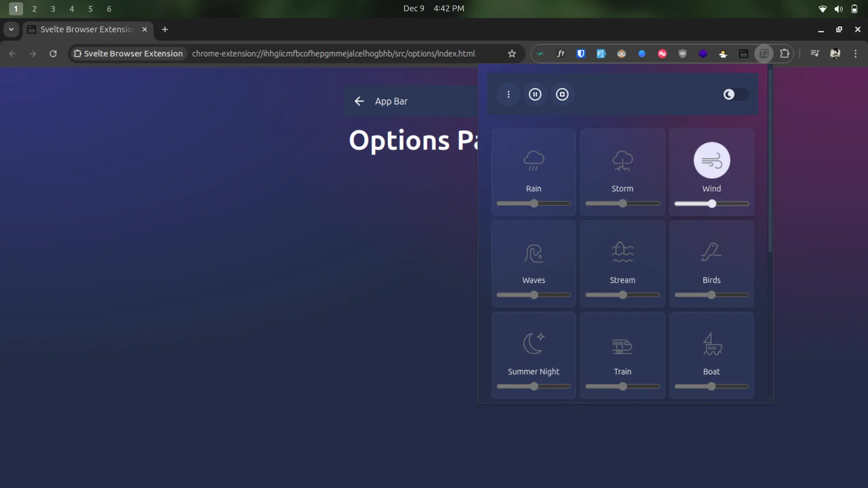The width and height of the screenshot is (868, 488).
Task: Open the extensions puzzle-piece menu
Action: point(785,54)
